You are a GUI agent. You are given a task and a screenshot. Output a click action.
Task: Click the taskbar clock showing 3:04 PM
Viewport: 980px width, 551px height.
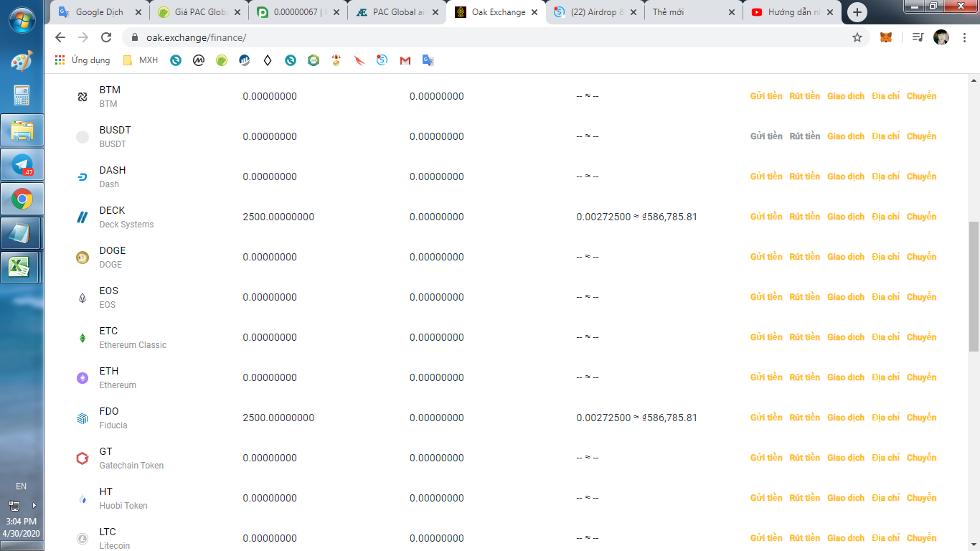pyautogui.click(x=21, y=522)
